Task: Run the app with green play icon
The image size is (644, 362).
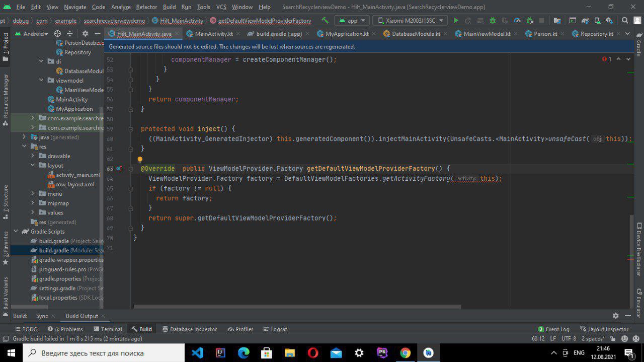Action: (456, 21)
